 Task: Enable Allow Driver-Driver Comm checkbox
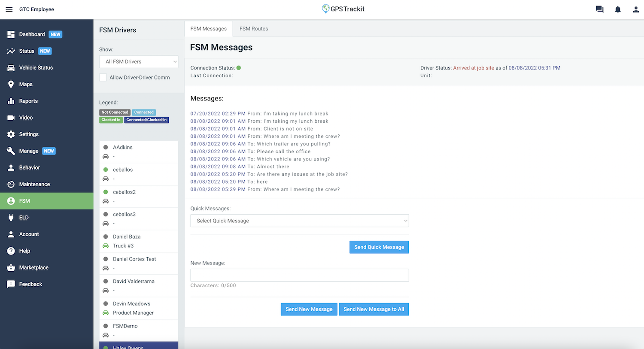click(103, 78)
